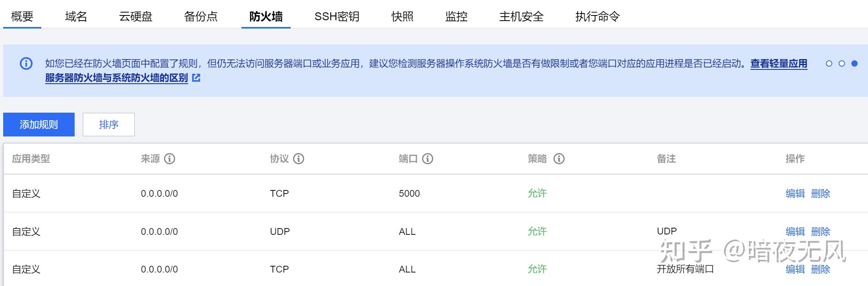Select the third filled banner pagination dot
The height and width of the screenshot is (286, 868).
(854, 63)
